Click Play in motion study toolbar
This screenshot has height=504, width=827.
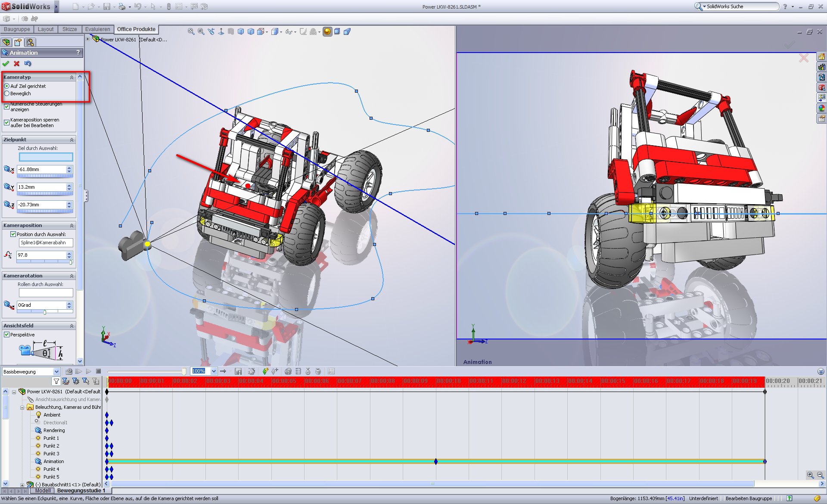[89, 371]
